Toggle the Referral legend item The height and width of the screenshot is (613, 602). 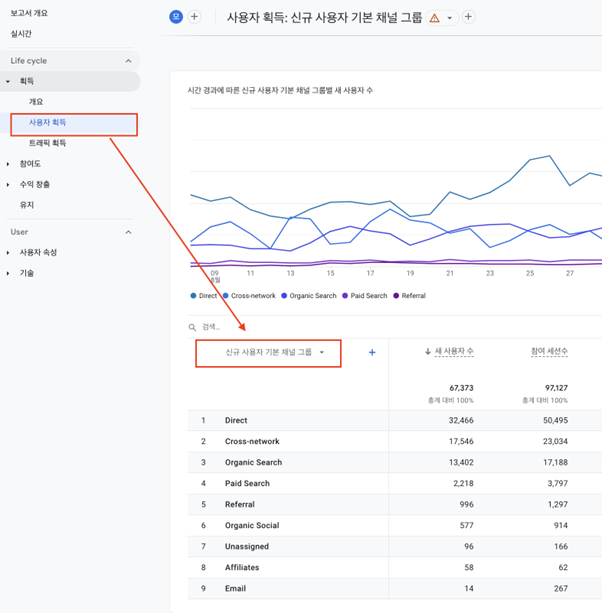tap(409, 296)
